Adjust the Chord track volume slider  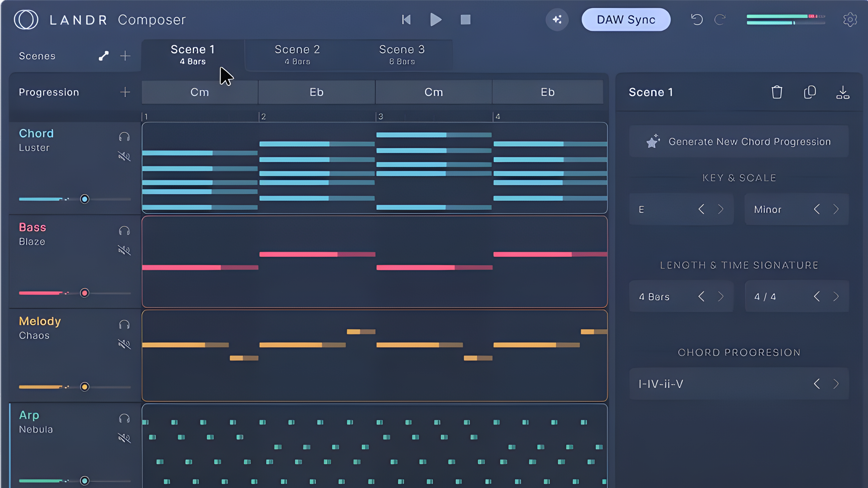[85, 199]
